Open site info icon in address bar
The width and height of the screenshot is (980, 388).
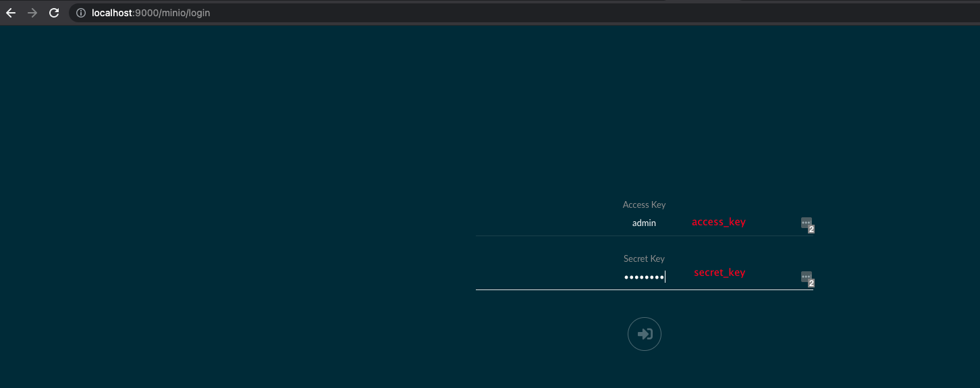point(81,13)
